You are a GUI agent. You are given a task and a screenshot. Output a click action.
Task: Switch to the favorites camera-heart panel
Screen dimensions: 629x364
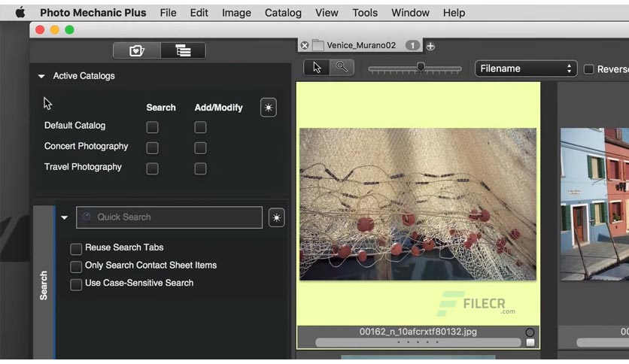pos(137,50)
